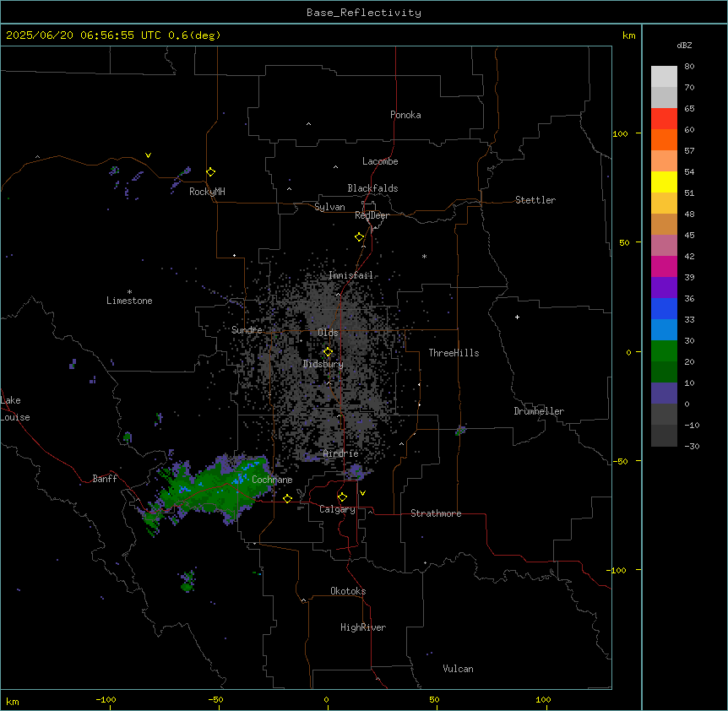The width and height of the screenshot is (728, 711).
Task: Click the green 30 dBZ legend swatch
Action: pos(664,351)
